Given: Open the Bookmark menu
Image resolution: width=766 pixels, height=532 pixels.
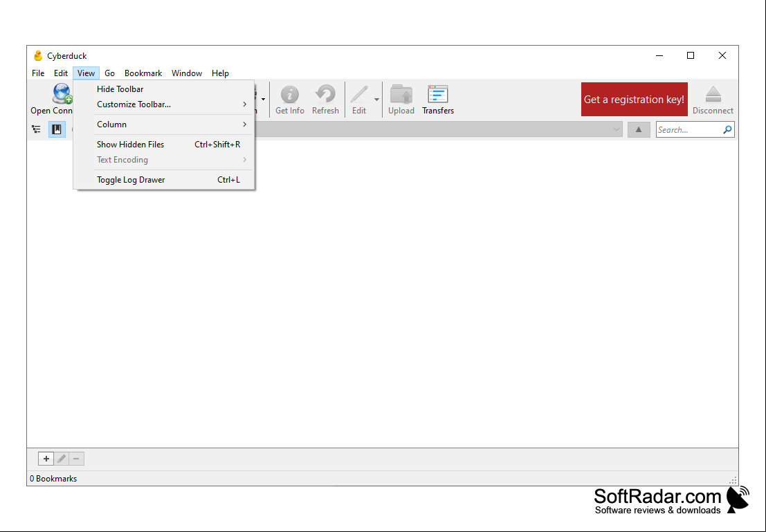Looking at the screenshot, I should (x=143, y=73).
